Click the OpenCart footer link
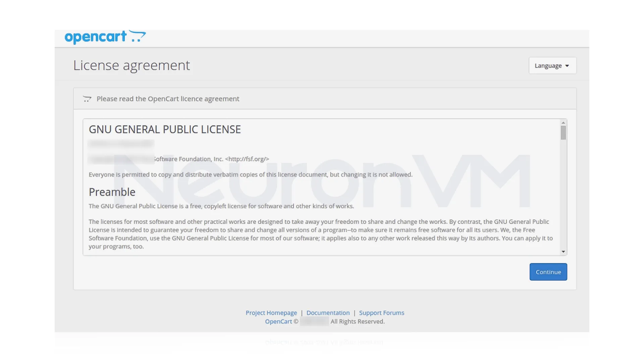644x362 pixels. 278,321
